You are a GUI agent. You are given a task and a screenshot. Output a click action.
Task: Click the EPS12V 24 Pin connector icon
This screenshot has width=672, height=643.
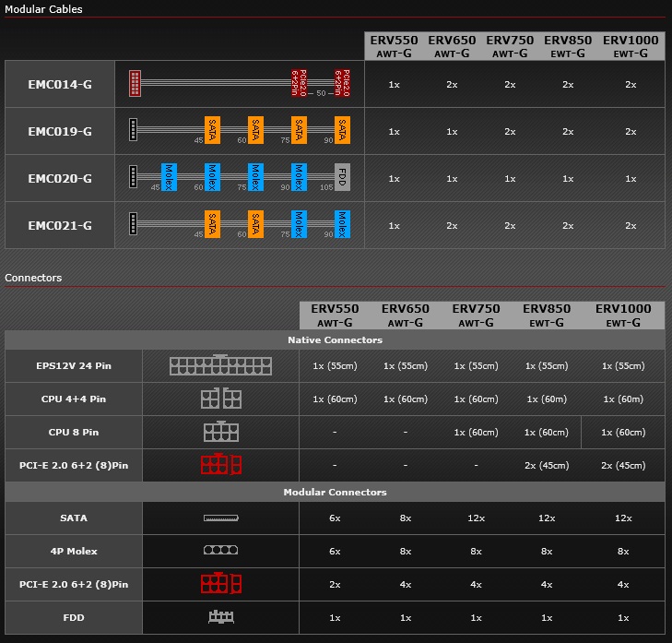tap(220, 366)
